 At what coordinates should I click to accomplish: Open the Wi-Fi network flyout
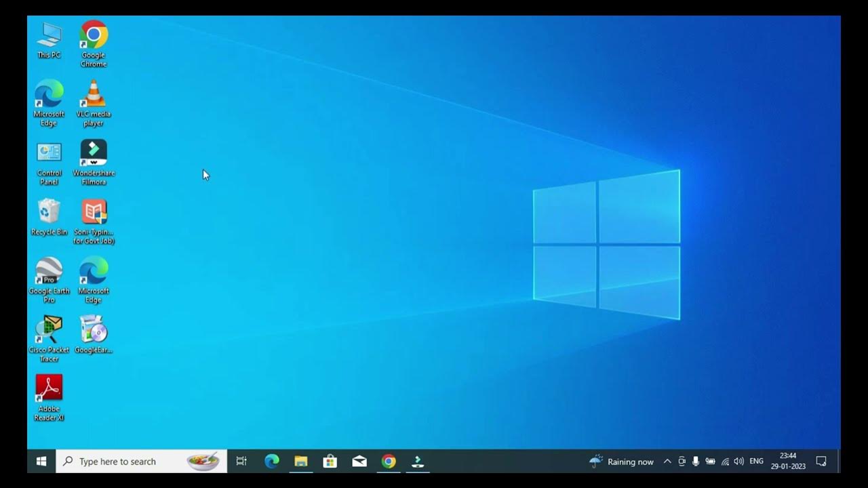pyautogui.click(x=725, y=462)
